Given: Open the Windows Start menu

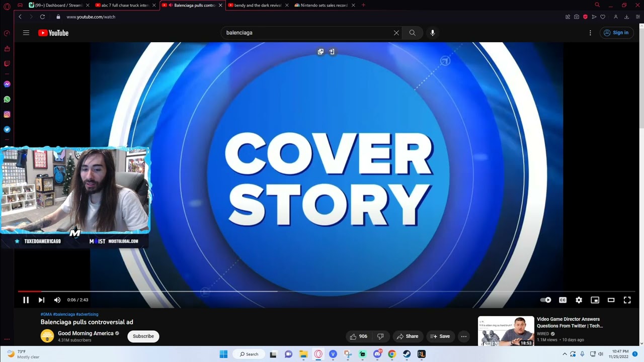Looking at the screenshot, I should tap(223, 354).
